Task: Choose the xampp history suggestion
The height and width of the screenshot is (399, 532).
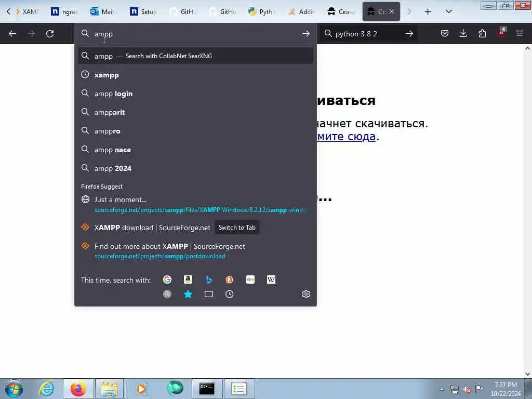Action: click(195, 75)
